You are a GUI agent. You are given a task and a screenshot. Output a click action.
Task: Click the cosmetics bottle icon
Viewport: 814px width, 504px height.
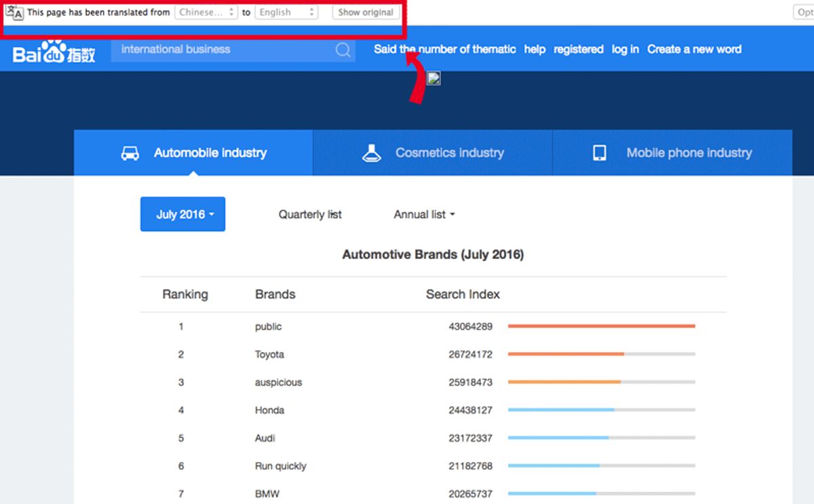click(x=371, y=153)
